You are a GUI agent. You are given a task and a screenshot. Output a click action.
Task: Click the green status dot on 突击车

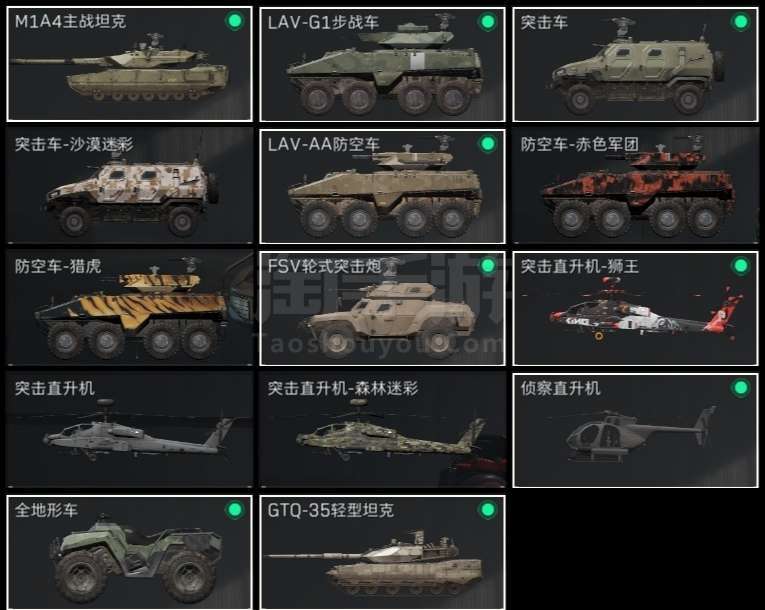(740, 21)
